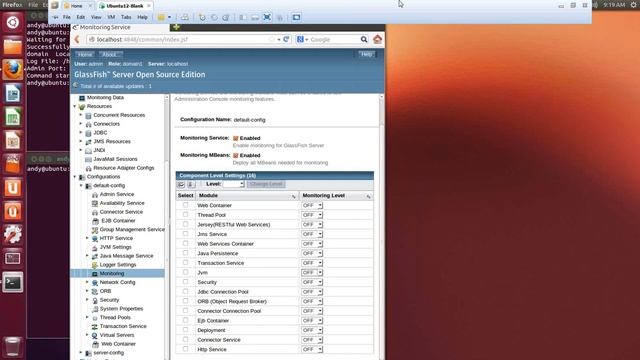Collapse the Resources tree node
The height and width of the screenshot is (360, 640).
coord(75,107)
